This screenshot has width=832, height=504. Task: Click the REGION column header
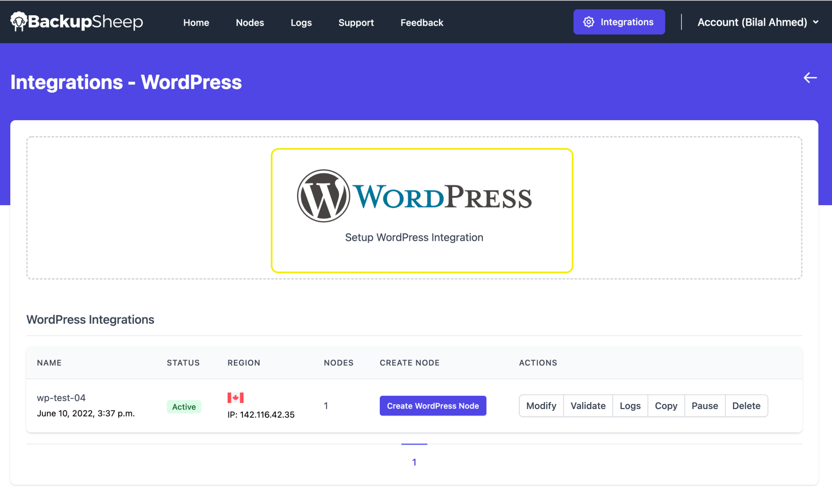[x=244, y=363]
